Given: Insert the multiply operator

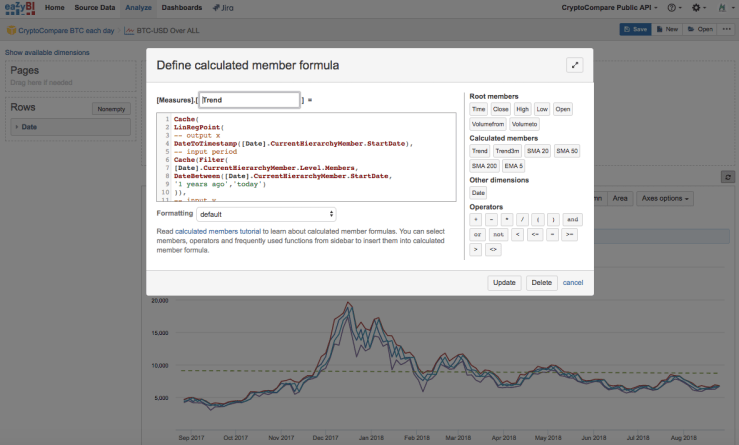Looking at the screenshot, I should click(506, 219).
